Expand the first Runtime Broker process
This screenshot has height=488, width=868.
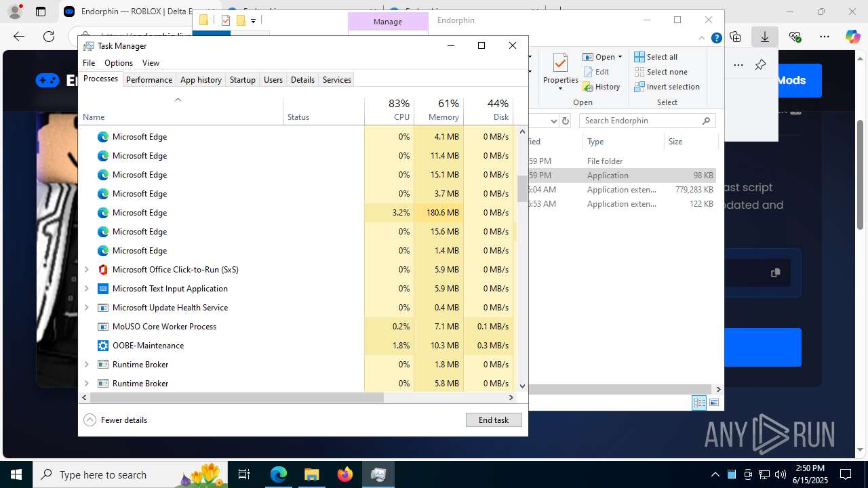click(x=86, y=365)
